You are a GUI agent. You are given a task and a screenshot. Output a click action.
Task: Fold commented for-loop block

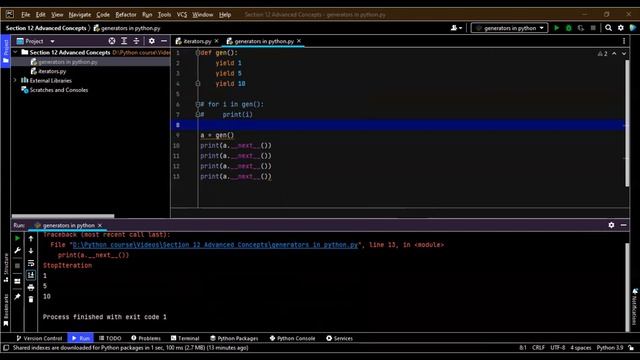(x=198, y=104)
